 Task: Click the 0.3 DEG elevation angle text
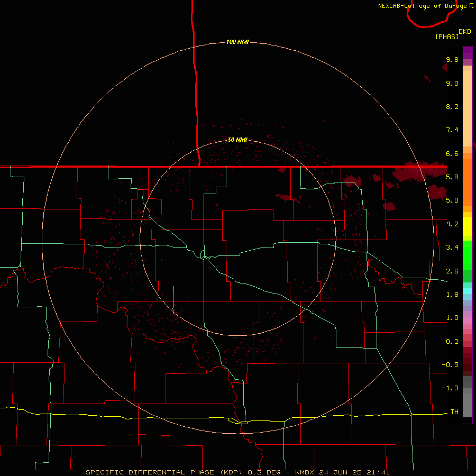click(x=264, y=472)
